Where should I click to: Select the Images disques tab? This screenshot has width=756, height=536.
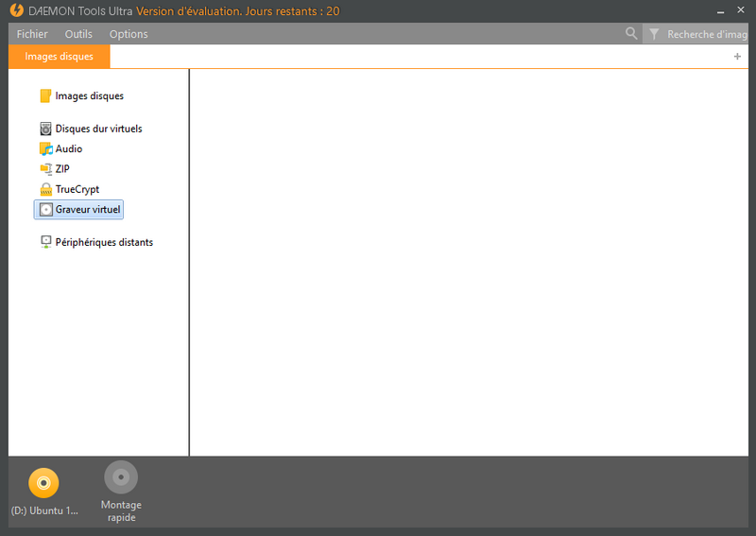(x=59, y=57)
